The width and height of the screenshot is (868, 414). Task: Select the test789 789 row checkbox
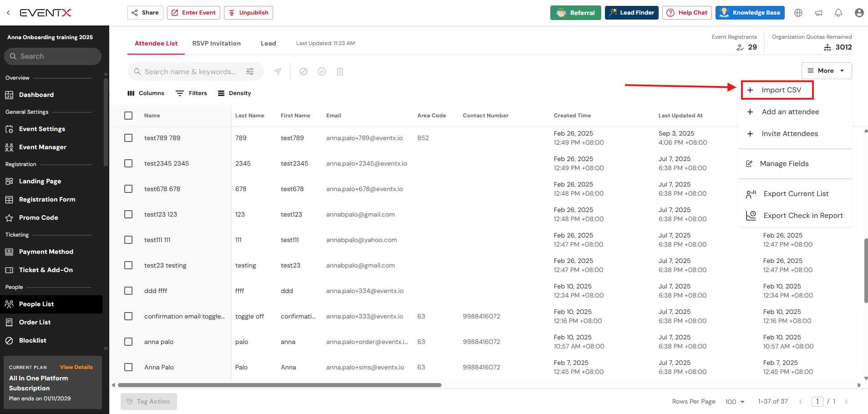point(128,138)
